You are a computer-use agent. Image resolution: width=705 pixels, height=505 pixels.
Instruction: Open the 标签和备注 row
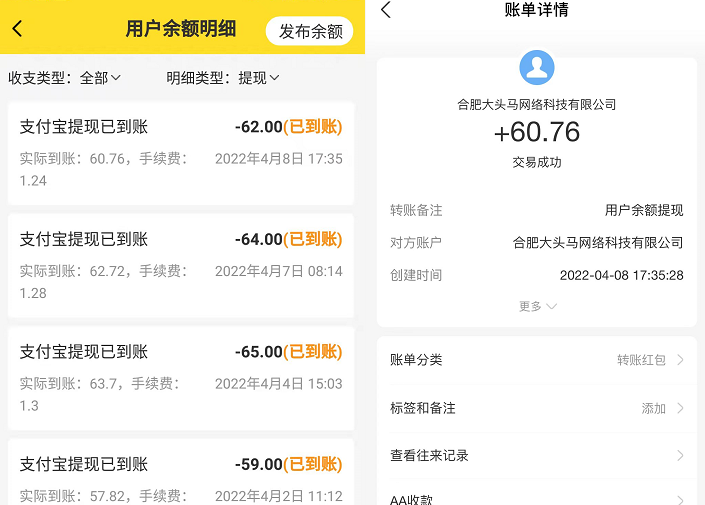[537, 408]
